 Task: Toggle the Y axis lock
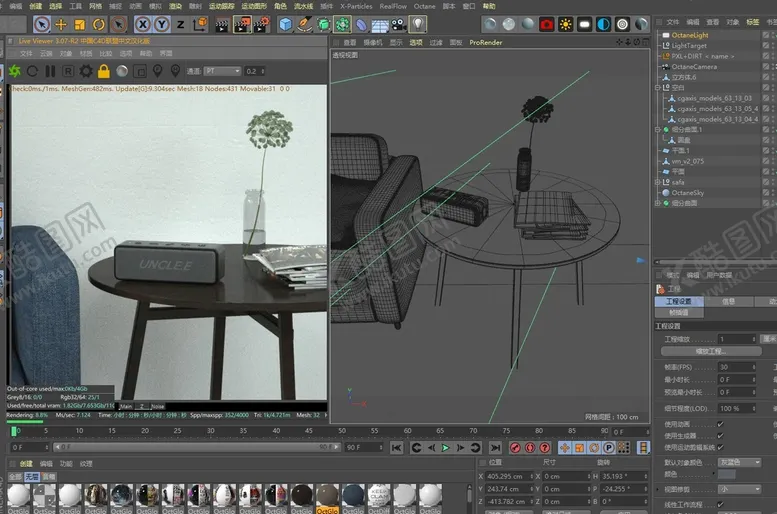(162, 24)
